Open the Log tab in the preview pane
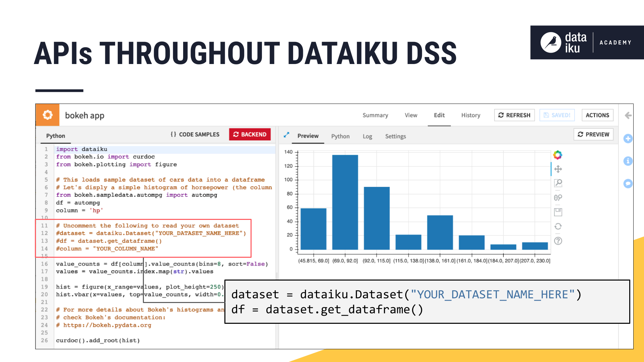This screenshot has height=362, width=644. 367,136
